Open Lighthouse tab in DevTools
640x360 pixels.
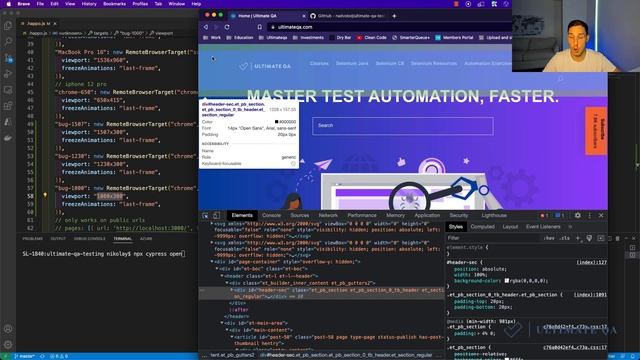(x=494, y=216)
